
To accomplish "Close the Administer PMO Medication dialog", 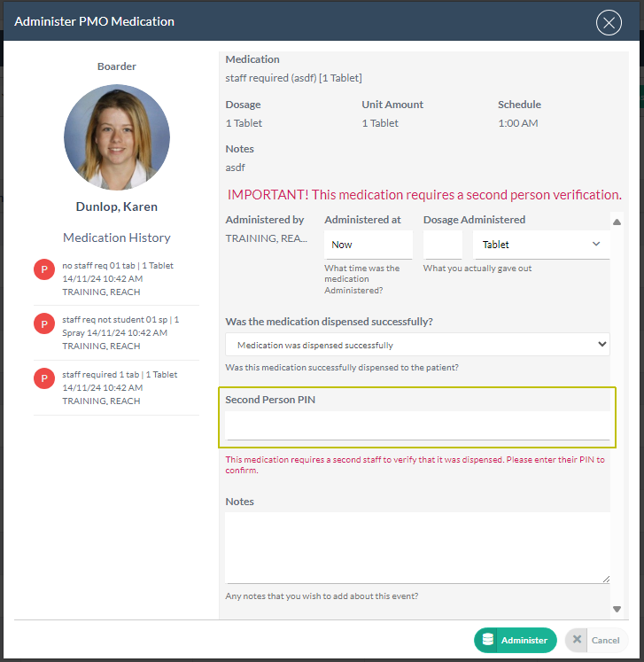I will (609, 22).
